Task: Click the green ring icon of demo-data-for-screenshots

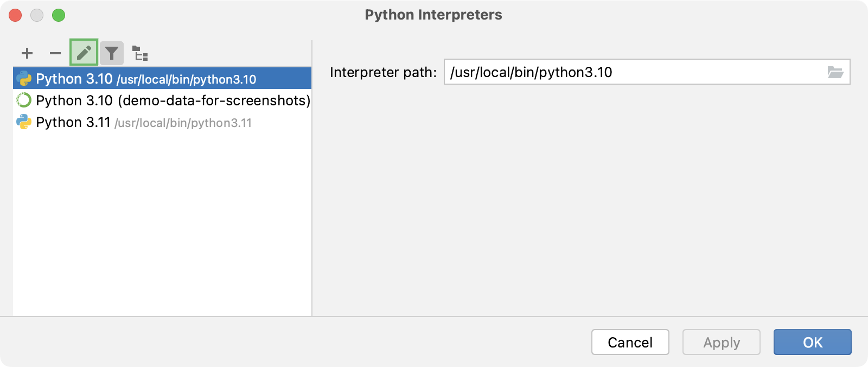Action: click(x=24, y=100)
